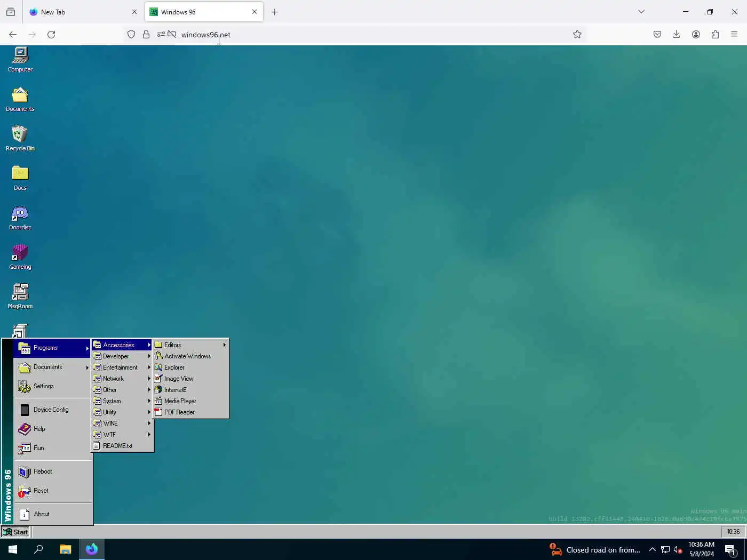Open the Computer desktop icon
Image resolution: width=747 pixels, height=560 pixels.
[x=20, y=59]
